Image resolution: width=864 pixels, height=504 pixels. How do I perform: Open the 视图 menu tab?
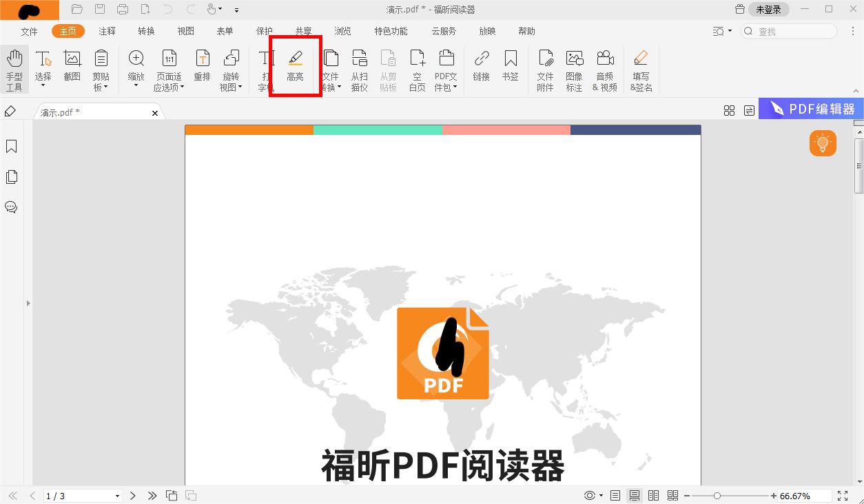[185, 31]
